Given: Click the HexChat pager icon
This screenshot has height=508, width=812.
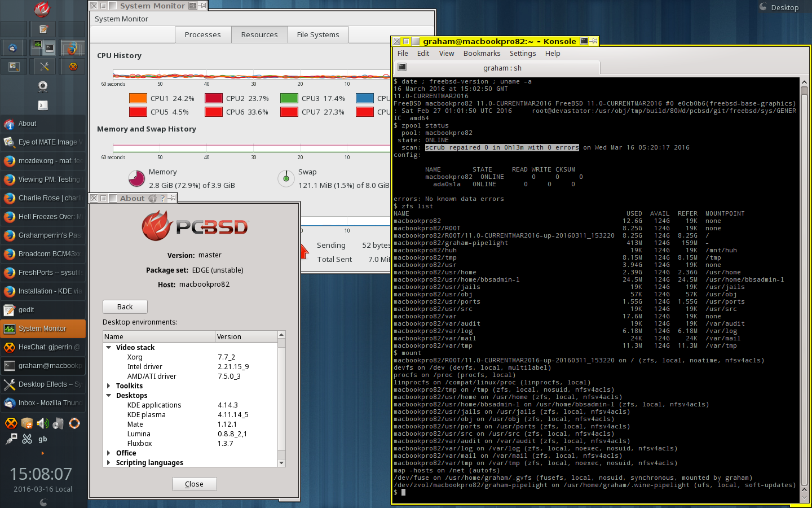Looking at the screenshot, I should pyautogui.click(x=73, y=67).
